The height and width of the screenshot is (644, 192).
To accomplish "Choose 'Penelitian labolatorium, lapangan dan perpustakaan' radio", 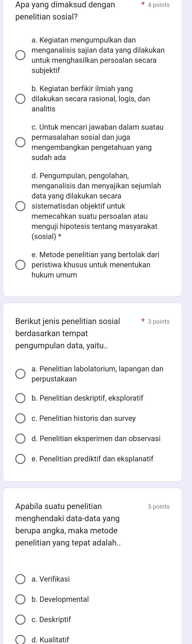I will 20,374.
